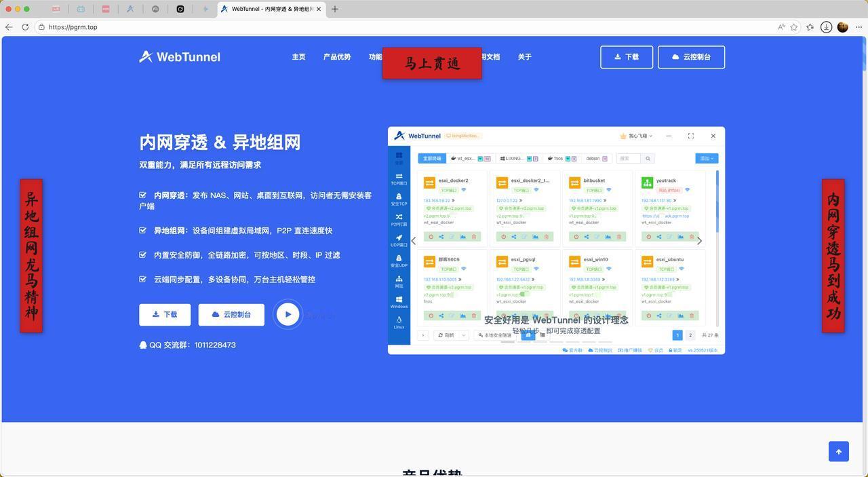
Task: Click check icon beside 云端同步配置 feature line
Action: [143, 280]
